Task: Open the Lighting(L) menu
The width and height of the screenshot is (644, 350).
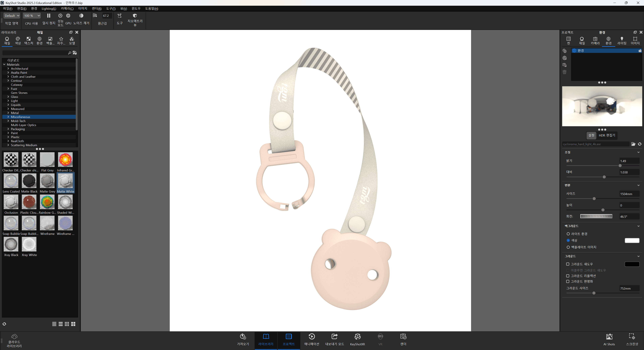Action: pyautogui.click(x=49, y=9)
